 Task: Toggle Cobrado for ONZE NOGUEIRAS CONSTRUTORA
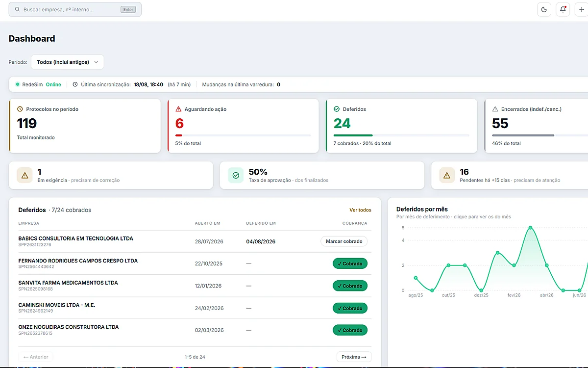click(350, 330)
